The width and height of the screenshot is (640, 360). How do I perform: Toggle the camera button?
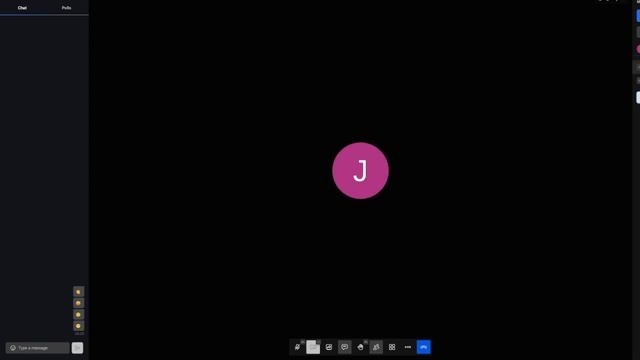(313, 347)
